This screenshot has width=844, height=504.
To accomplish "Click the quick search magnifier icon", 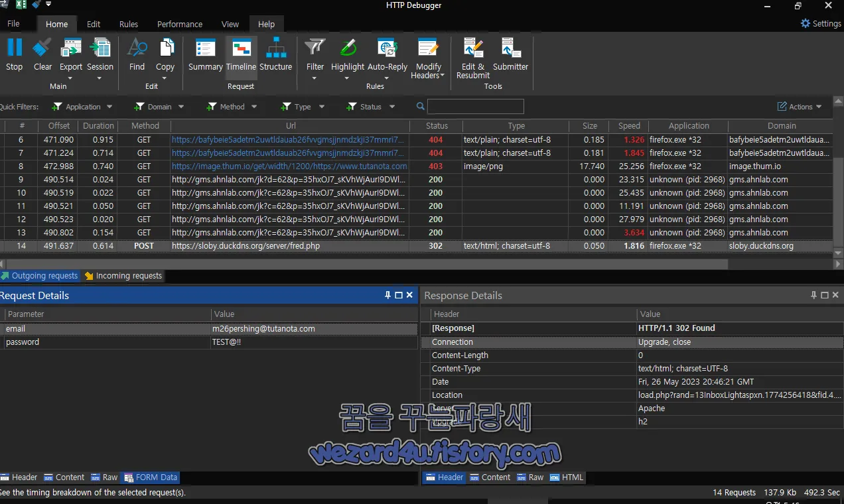I will 421,106.
